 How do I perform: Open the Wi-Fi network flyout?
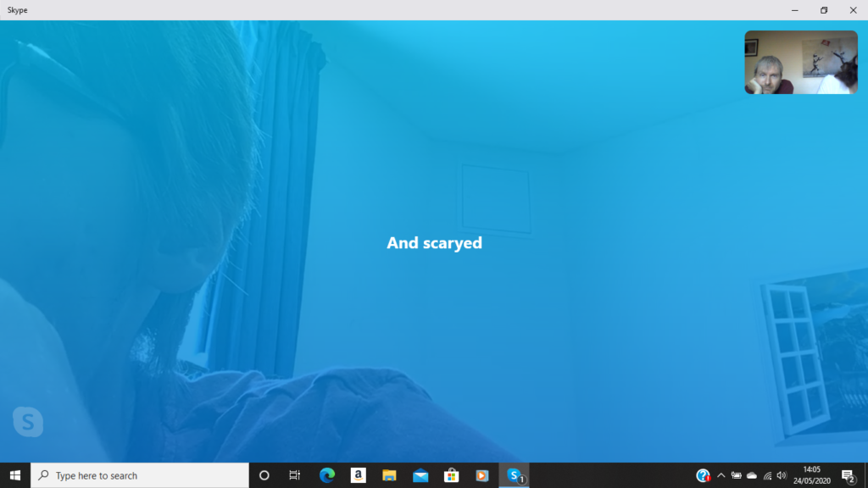point(767,475)
